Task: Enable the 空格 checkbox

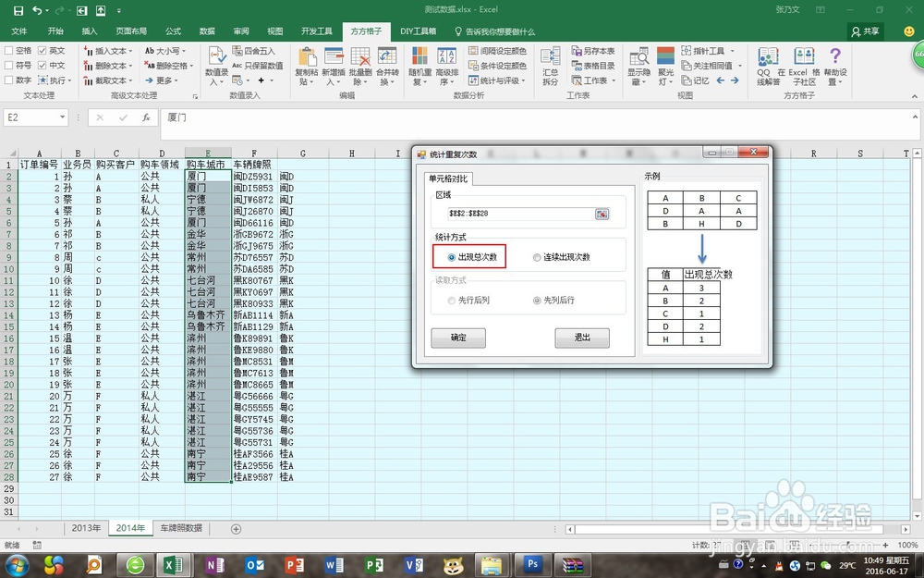Action: coord(9,51)
